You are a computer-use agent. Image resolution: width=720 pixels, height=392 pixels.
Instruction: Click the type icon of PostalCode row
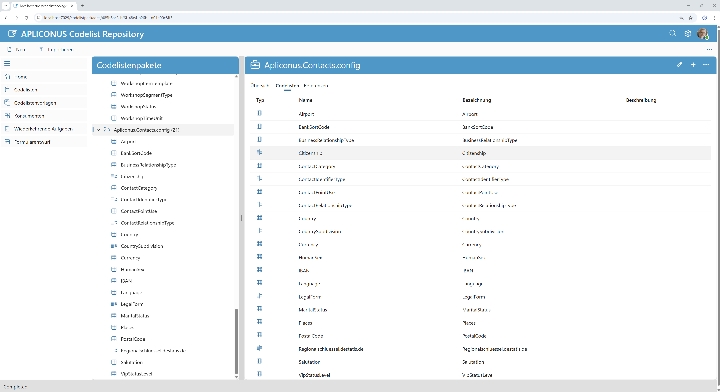tap(259, 335)
